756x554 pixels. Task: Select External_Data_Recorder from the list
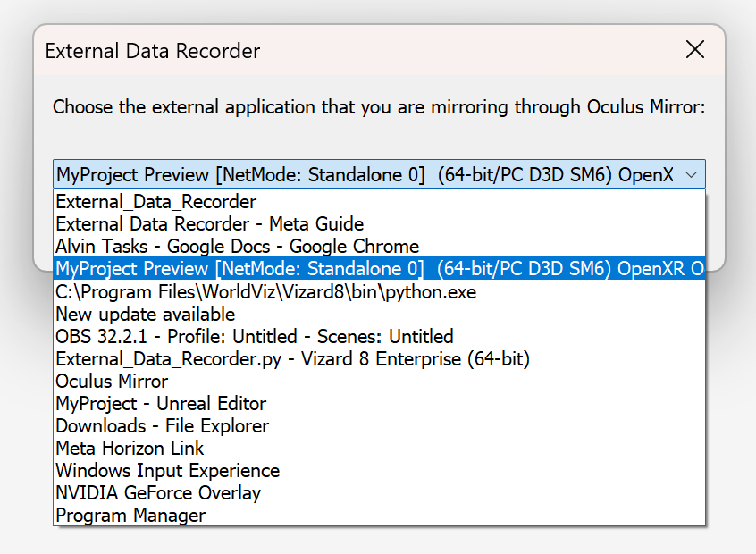point(379,202)
